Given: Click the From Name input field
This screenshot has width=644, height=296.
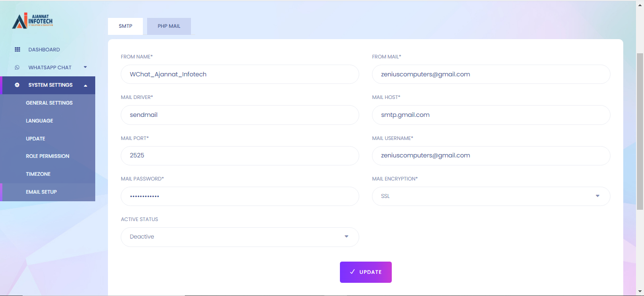Looking at the screenshot, I should (x=239, y=74).
